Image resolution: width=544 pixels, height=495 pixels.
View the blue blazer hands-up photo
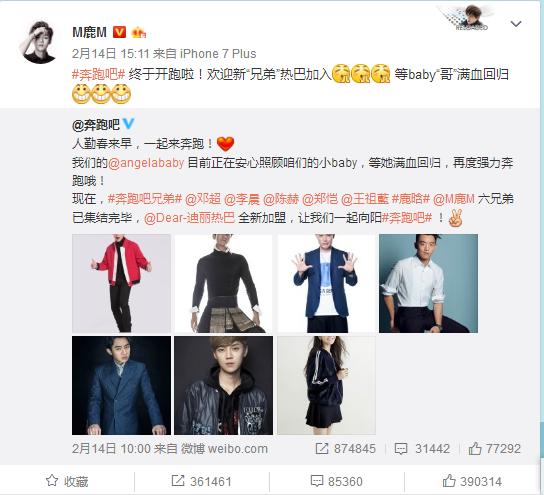(x=326, y=283)
